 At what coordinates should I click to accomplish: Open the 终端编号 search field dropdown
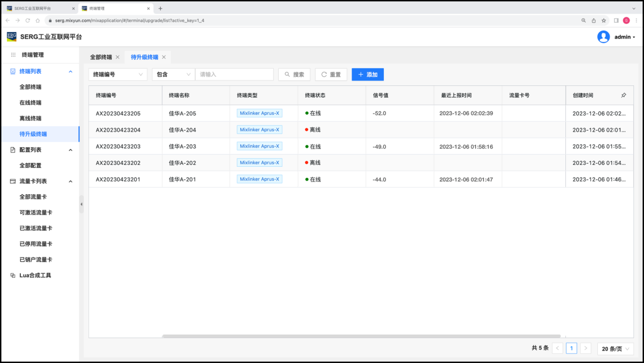coord(118,74)
